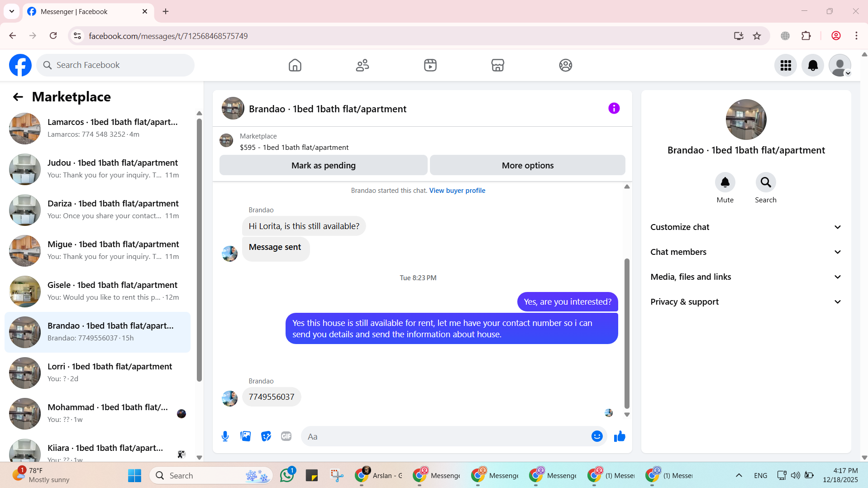Open WhatsApp from the taskbar
This screenshot has width=868, height=488.
[x=287, y=476]
